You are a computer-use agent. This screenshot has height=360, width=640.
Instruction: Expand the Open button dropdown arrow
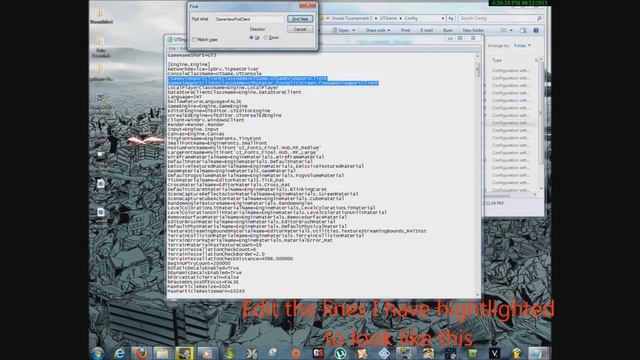click(353, 30)
